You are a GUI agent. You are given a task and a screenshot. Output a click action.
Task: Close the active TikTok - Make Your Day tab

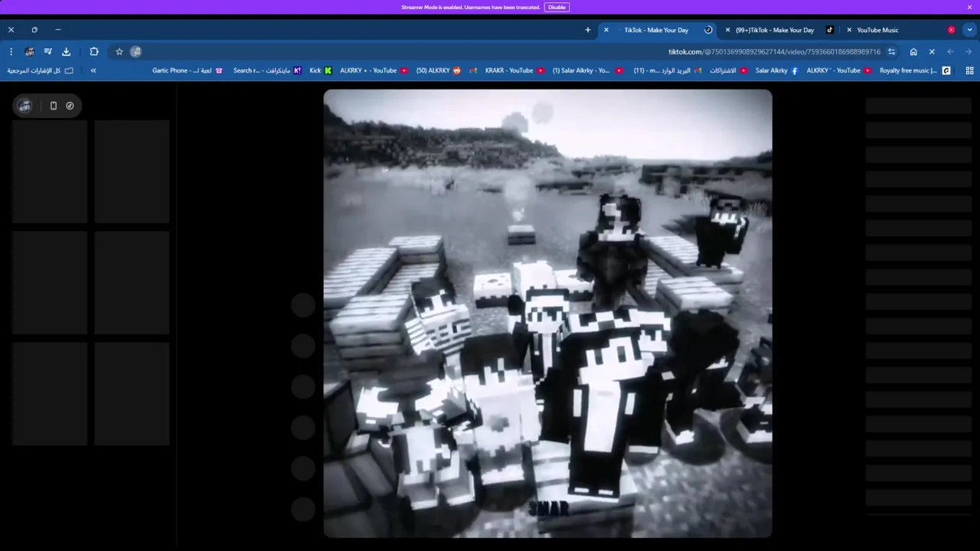click(606, 30)
